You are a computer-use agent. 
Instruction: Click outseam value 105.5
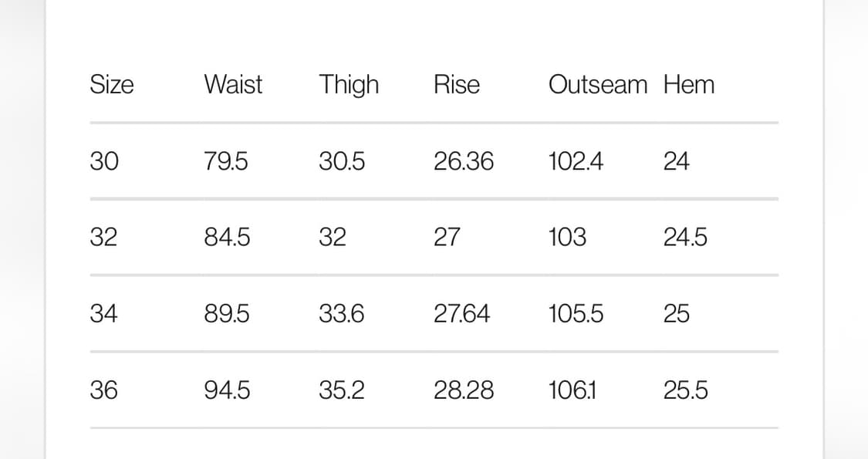pyautogui.click(x=576, y=313)
